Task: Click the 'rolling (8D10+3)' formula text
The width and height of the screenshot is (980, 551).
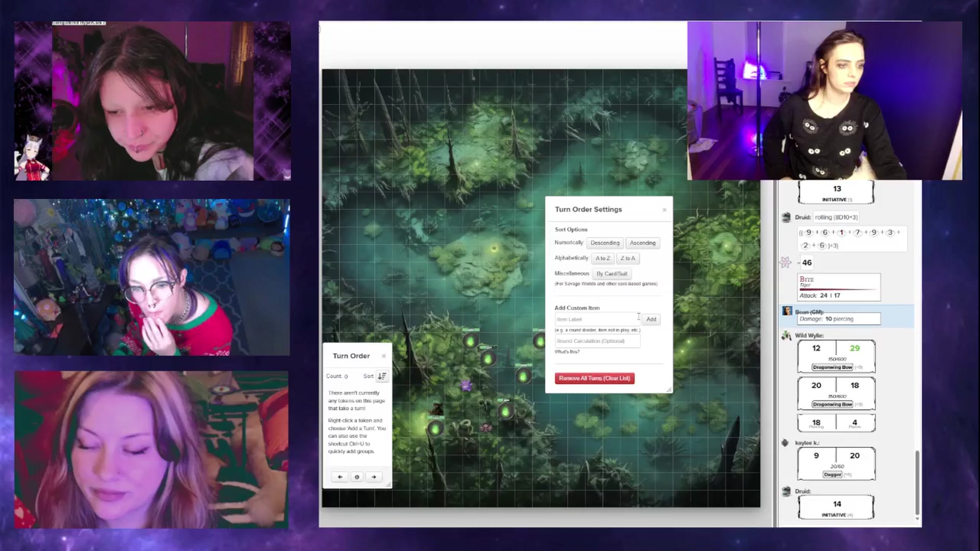Action: 836,217
